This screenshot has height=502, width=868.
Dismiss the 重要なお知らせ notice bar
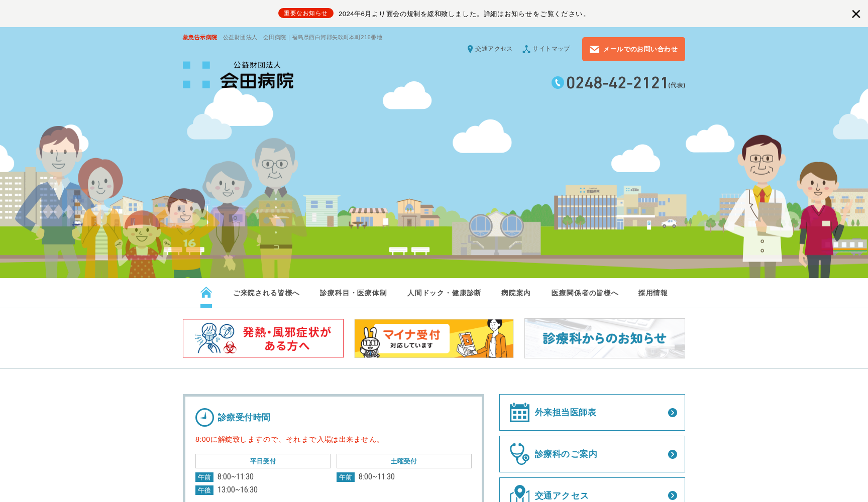pyautogui.click(x=856, y=14)
